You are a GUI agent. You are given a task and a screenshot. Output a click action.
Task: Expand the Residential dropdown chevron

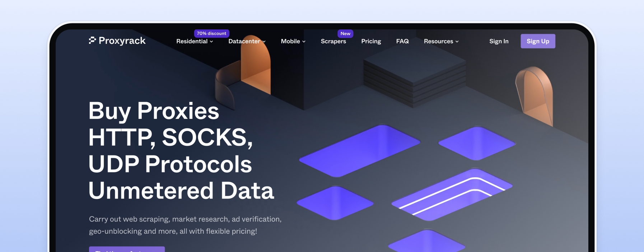(211, 42)
